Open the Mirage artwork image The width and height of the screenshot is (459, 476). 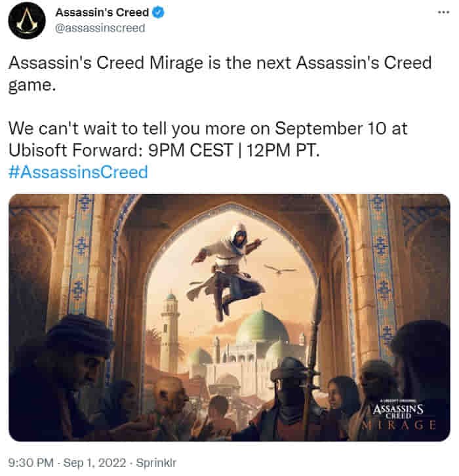tap(229, 317)
